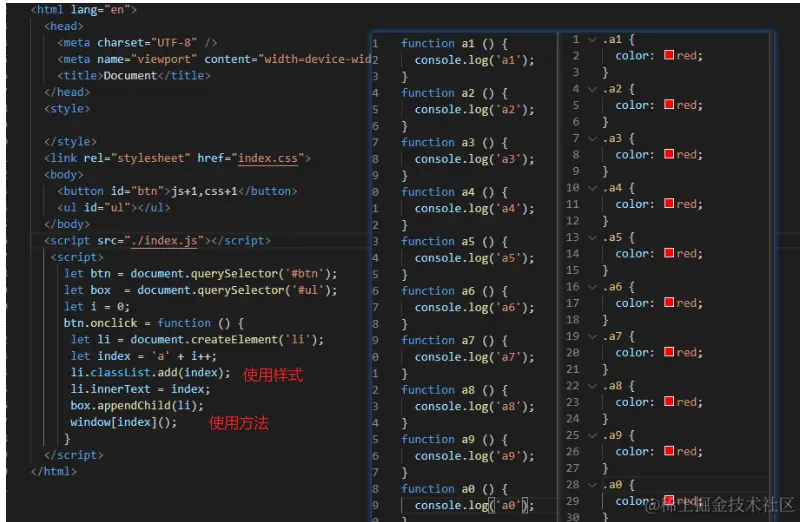The image size is (803, 522).
Task: Click console.log('a7') line in JS
Action: coord(474,357)
